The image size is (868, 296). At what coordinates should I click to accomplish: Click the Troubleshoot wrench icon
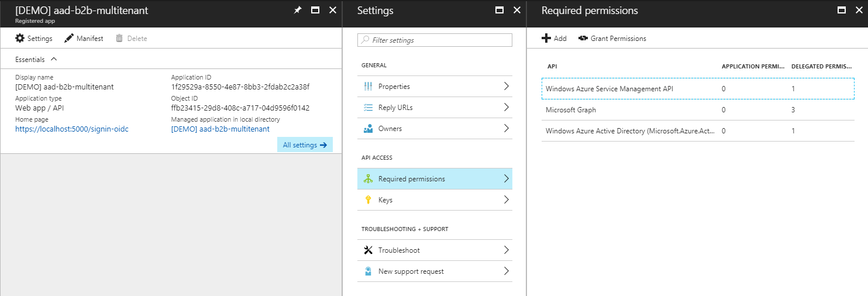[368, 250]
